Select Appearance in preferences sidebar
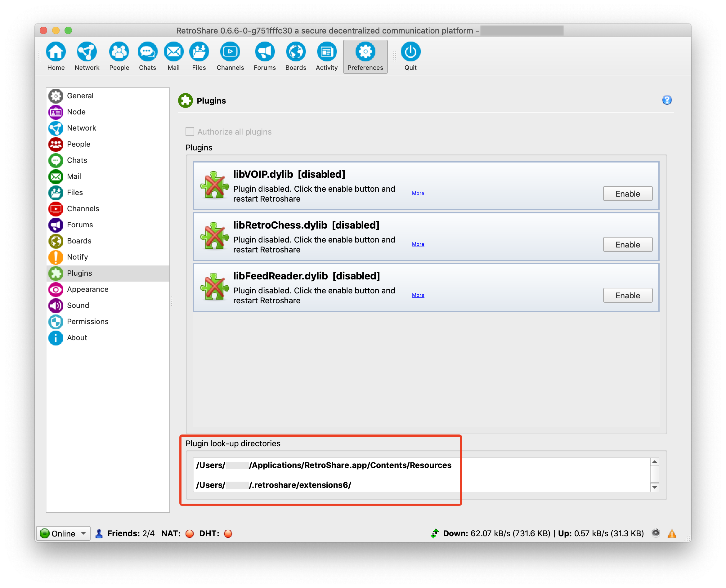 point(108,289)
